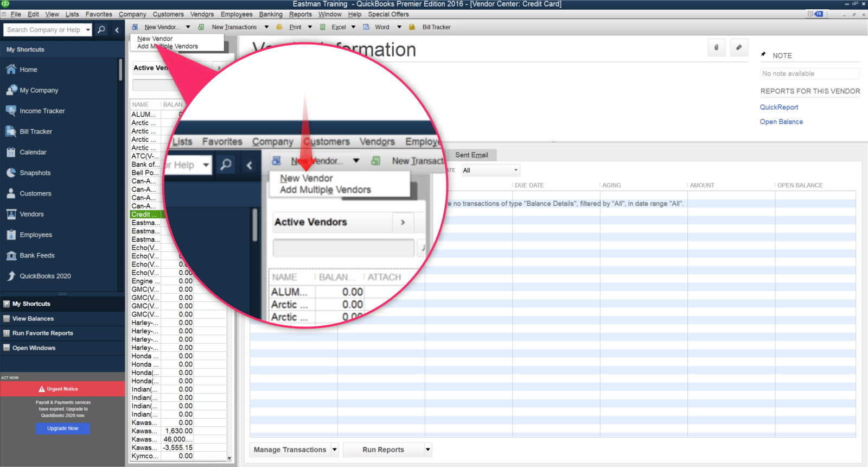Open Bank Feeds shortcut
Viewport: 868px width, 467px height.
pyautogui.click(x=37, y=255)
